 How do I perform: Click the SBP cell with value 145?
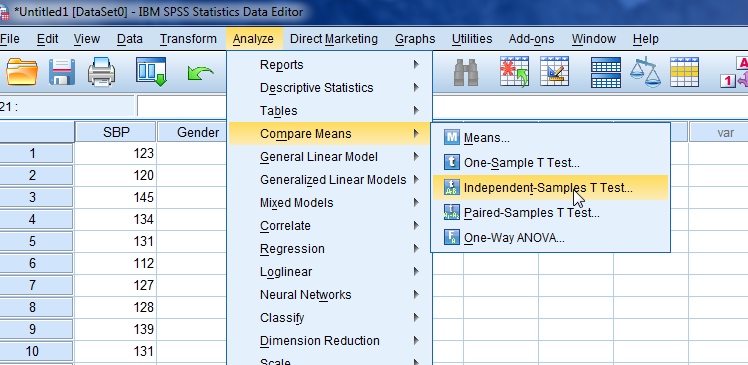116,197
